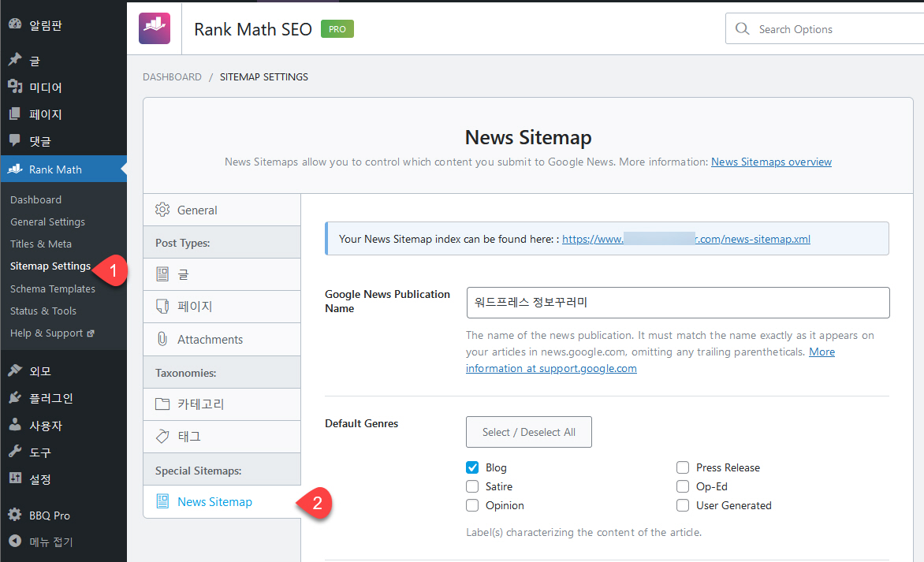Open Status & Tools submenu item
Image resolution: width=924 pixels, height=562 pixels.
tap(43, 311)
